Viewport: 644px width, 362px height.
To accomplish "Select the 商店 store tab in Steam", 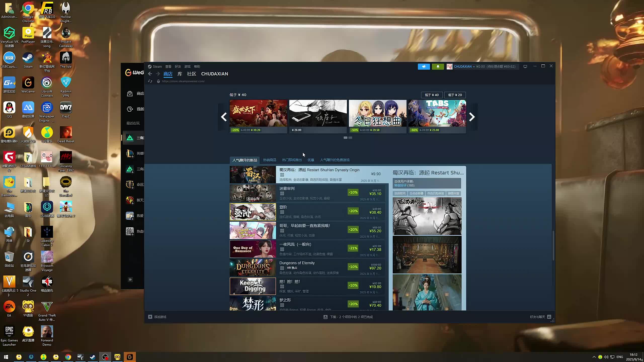I will point(168,74).
